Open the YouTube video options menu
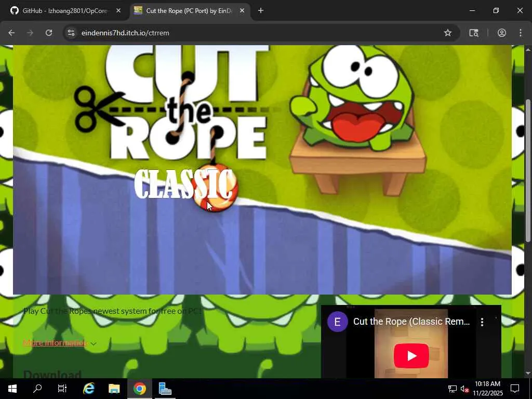Screen dimensions: 532x399 pyautogui.click(x=482, y=322)
